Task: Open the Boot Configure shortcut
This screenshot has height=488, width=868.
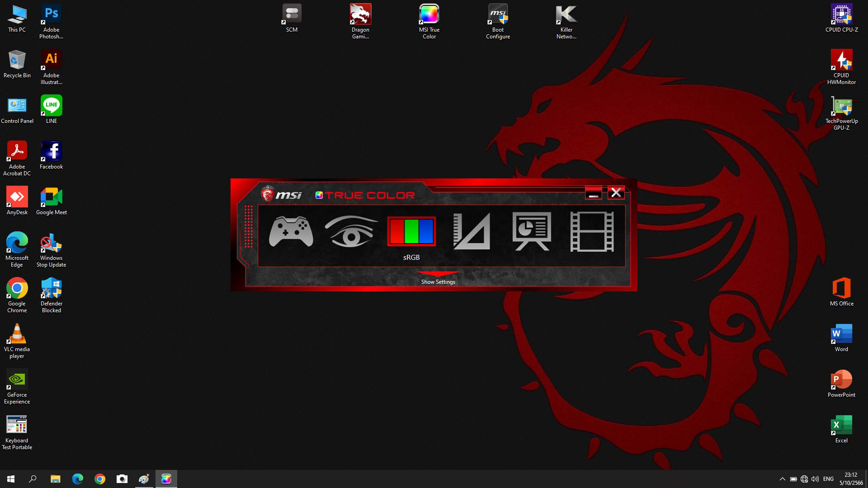Action: click(498, 21)
